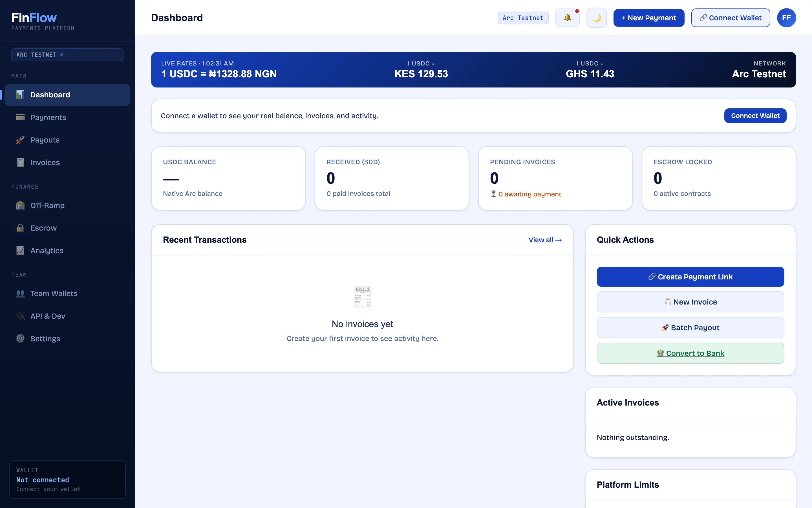
Task: Click the New Invoice quick action
Action: 690,302
